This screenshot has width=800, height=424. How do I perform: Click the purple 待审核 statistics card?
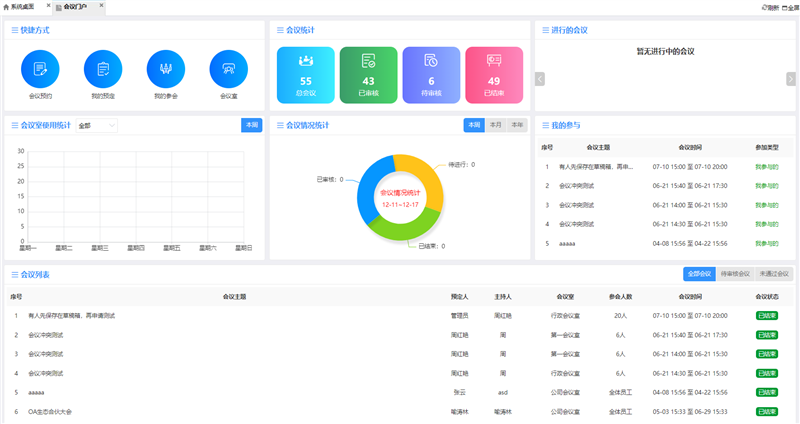pos(431,75)
